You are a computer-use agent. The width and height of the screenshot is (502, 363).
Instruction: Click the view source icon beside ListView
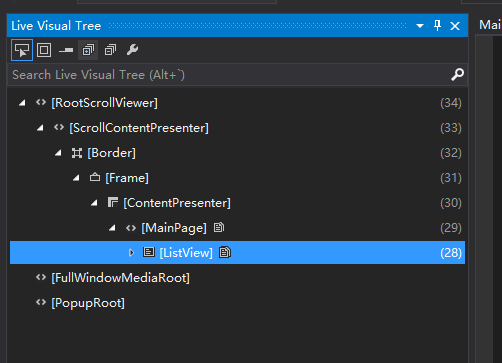pyautogui.click(x=225, y=253)
